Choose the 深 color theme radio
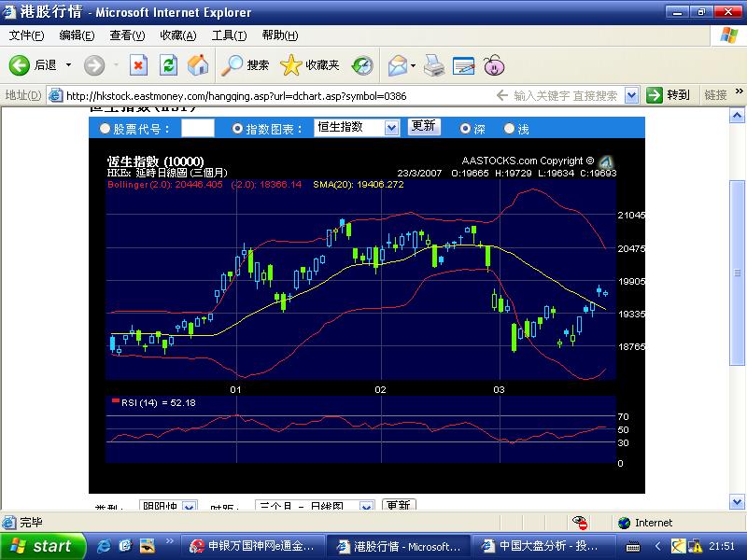 click(x=465, y=129)
